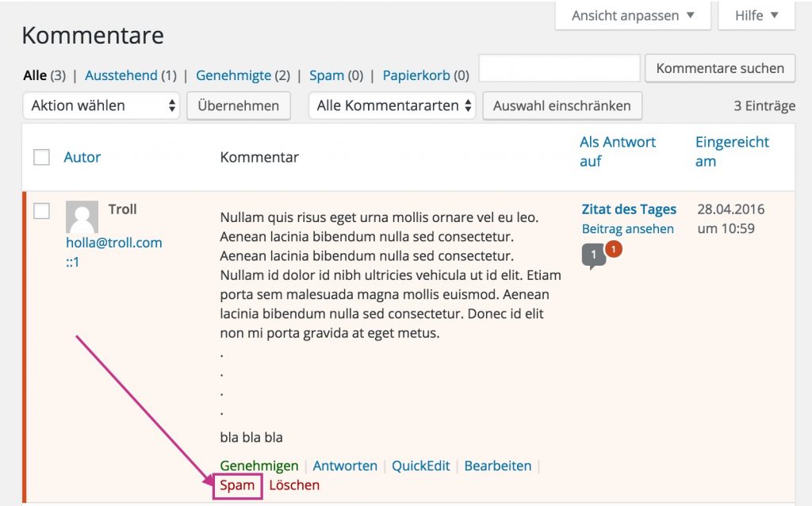The height and width of the screenshot is (506, 812).
Task: Click inside the comment search field
Action: coord(559,68)
